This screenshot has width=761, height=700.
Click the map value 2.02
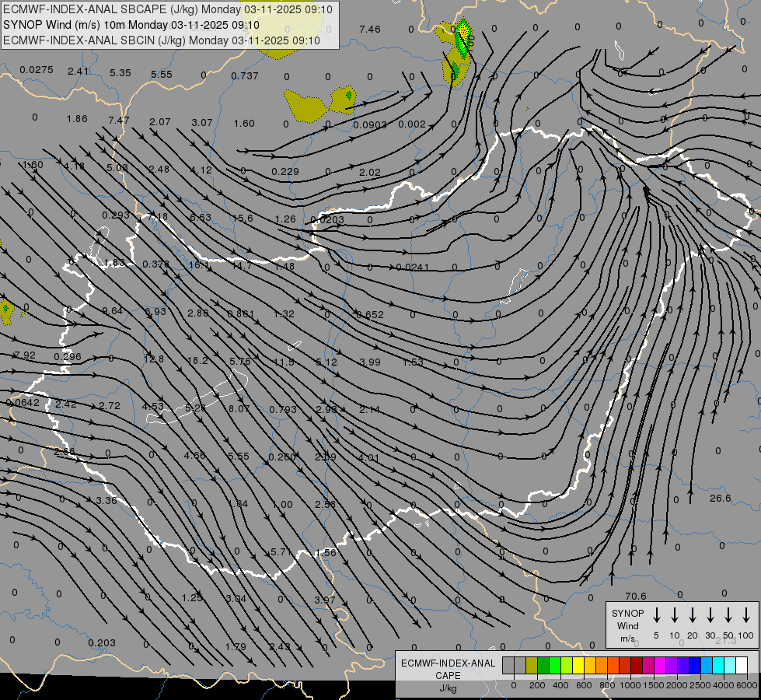[370, 173]
